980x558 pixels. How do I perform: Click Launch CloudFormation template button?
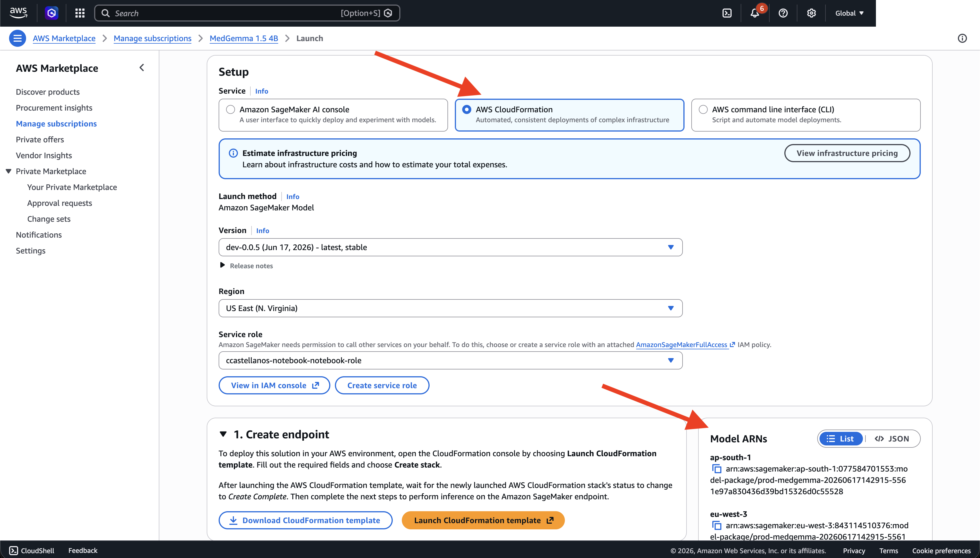click(483, 521)
